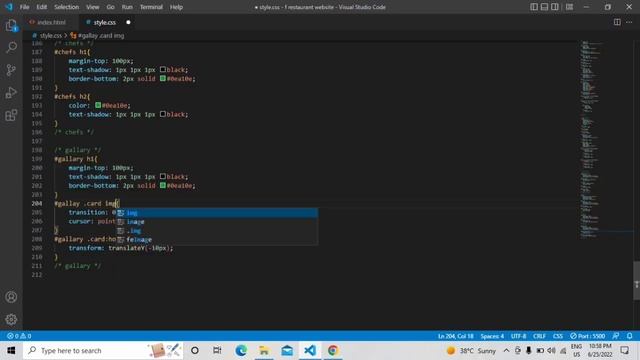Open the Cortana circle on taskbar

point(195,350)
